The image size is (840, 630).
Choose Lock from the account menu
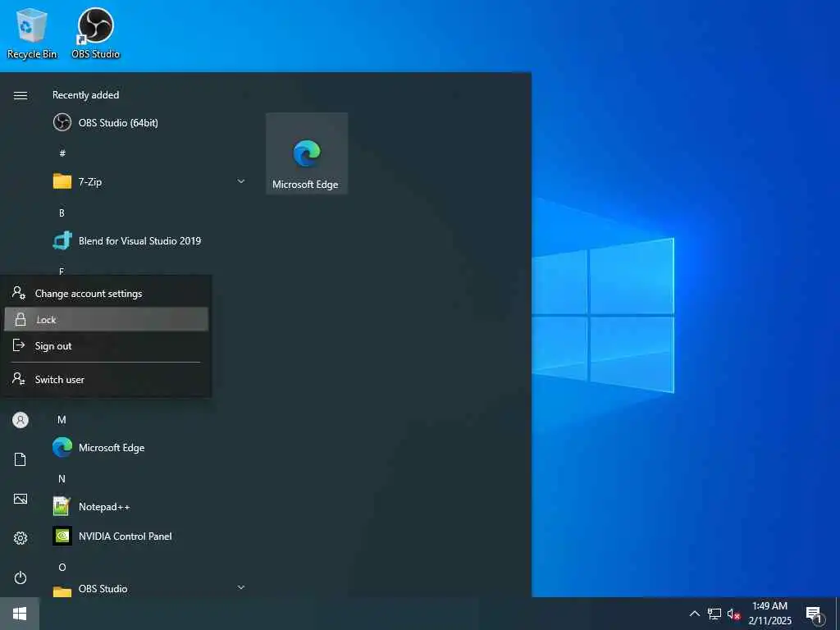pos(106,319)
